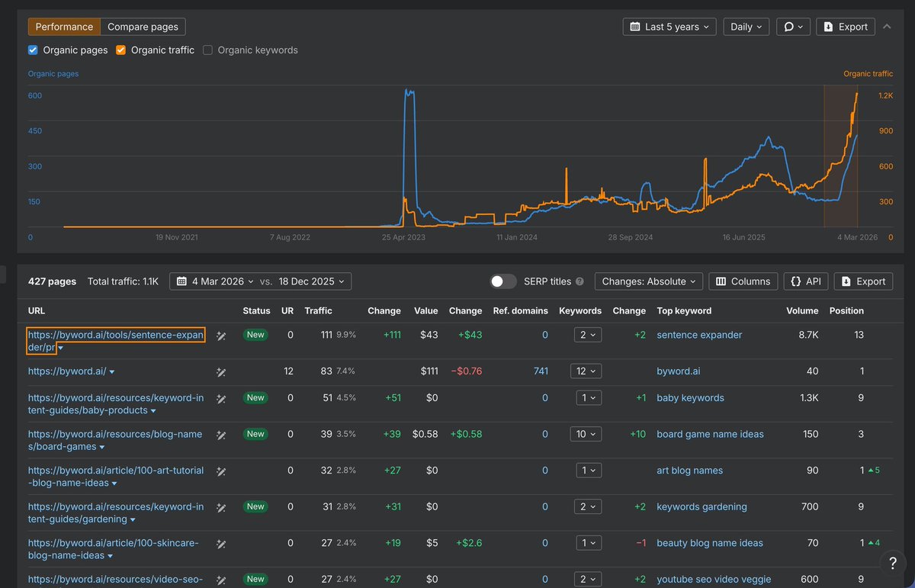Open the URL dropdown caret for the baby-products row
This screenshot has width=915, height=588.
click(153, 411)
